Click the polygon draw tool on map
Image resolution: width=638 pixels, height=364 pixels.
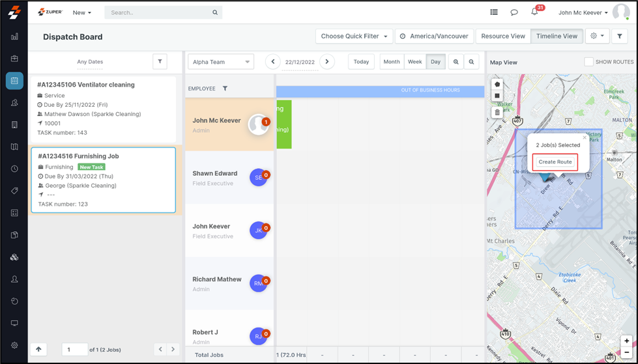click(497, 84)
